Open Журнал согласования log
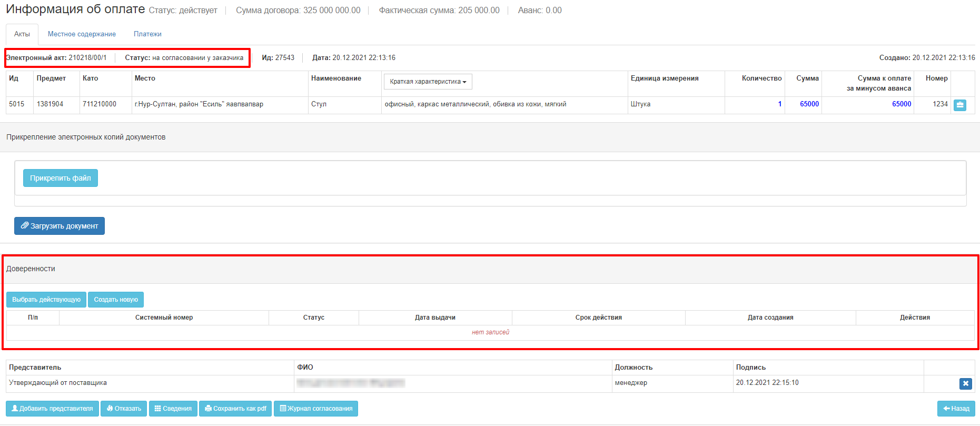The image size is (980, 426). tap(315, 409)
